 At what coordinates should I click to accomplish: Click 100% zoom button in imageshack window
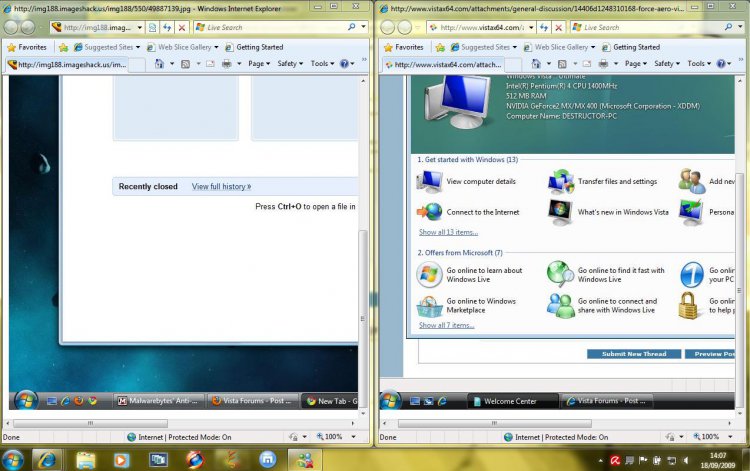330,437
